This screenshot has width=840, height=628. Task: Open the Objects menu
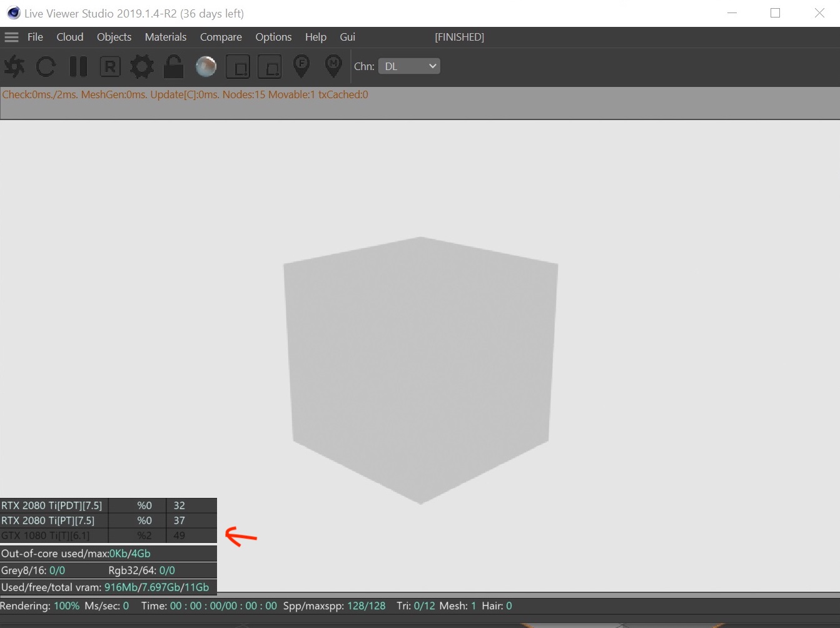(114, 37)
